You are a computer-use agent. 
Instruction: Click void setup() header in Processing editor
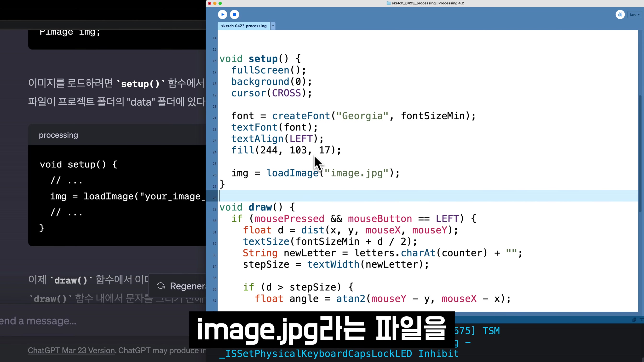tap(260, 59)
